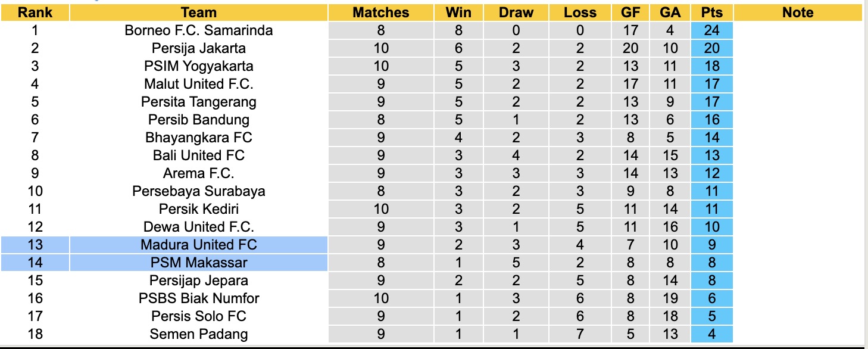Open the highlighted Madura United FC row
Viewport: 868px width, 349px height.
tap(199, 245)
